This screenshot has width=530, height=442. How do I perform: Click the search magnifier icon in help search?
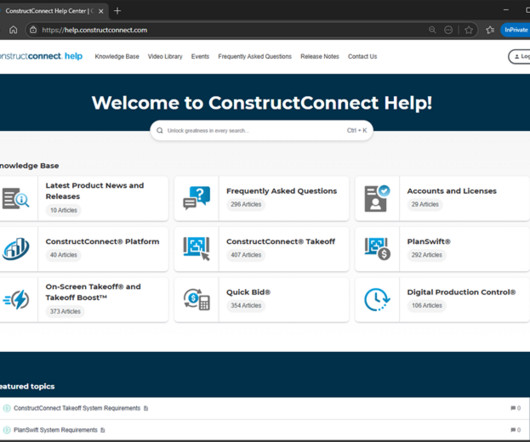tap(160, 130)
